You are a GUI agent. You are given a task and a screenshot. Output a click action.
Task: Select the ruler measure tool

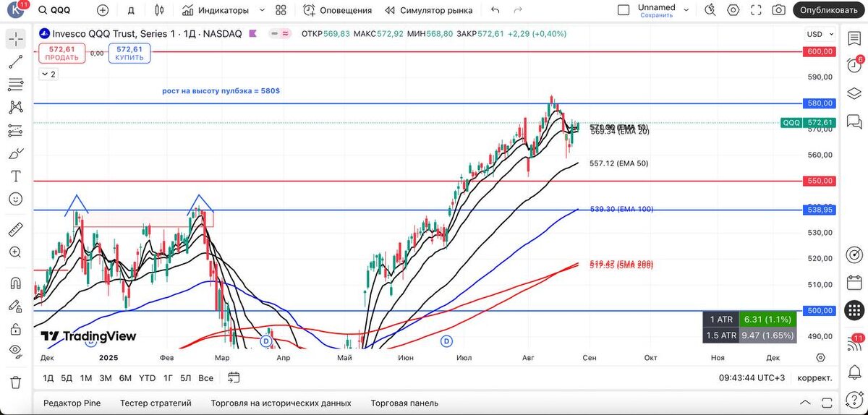tap(15, 230)
